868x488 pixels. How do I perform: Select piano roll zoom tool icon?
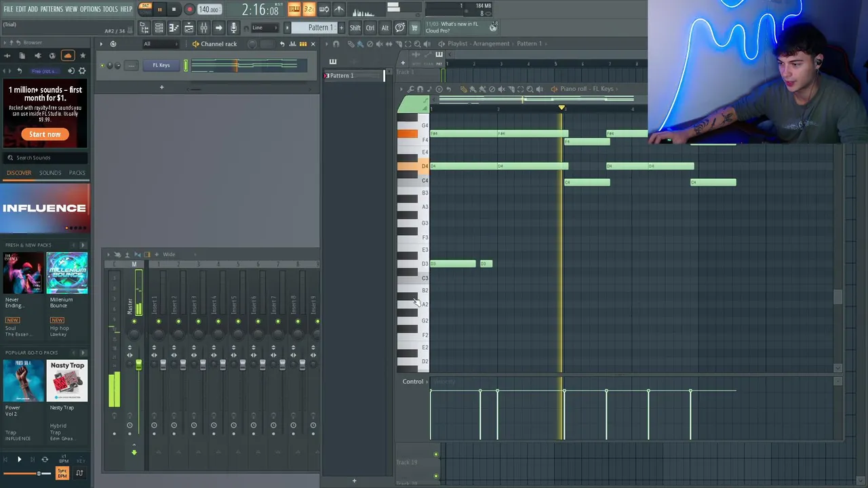pos(530,89)
